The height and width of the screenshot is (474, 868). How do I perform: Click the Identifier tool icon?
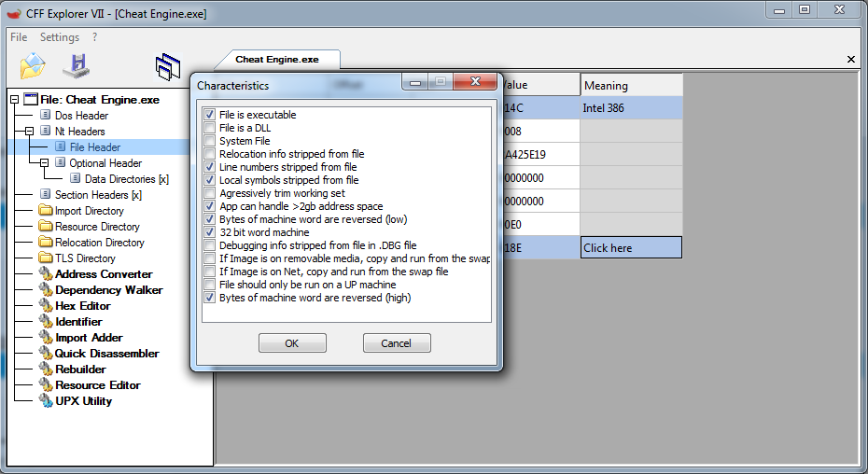pos(46,321)
